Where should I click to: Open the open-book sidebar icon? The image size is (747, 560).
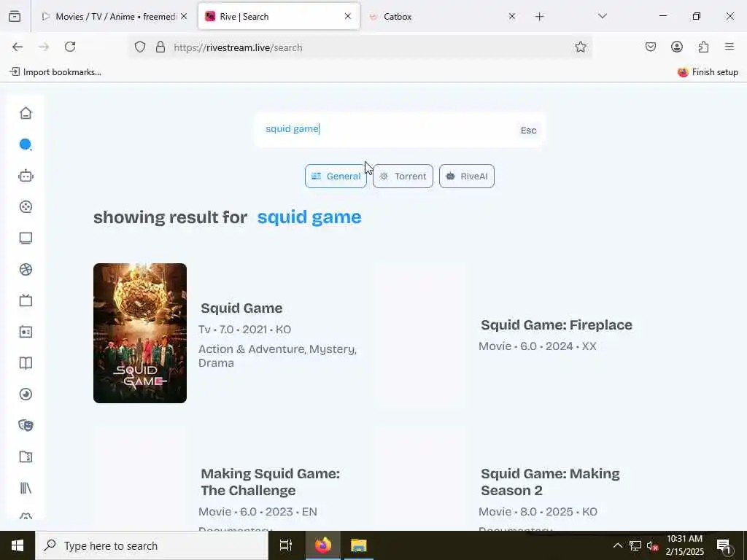coord(26,363)
